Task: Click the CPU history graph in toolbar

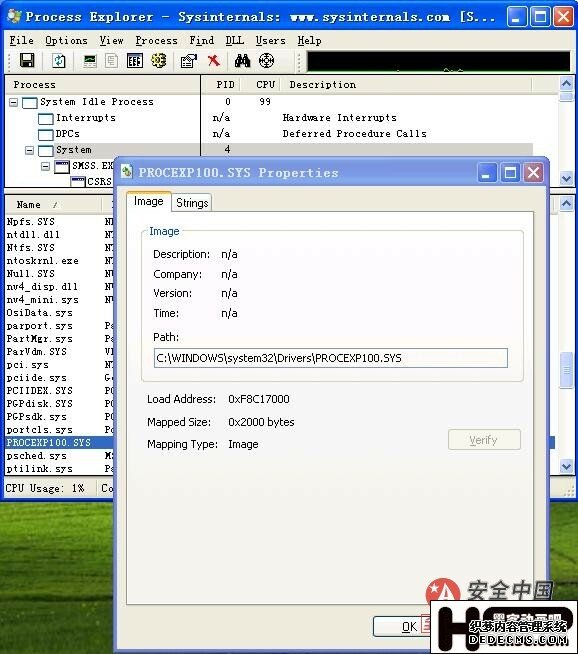Action: click(x=438, y=61)
